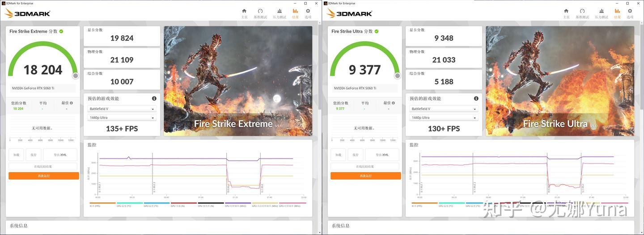Click 综合分数 5 188 score card
This screenshot has width=644, height=235.
pos(444,80)
